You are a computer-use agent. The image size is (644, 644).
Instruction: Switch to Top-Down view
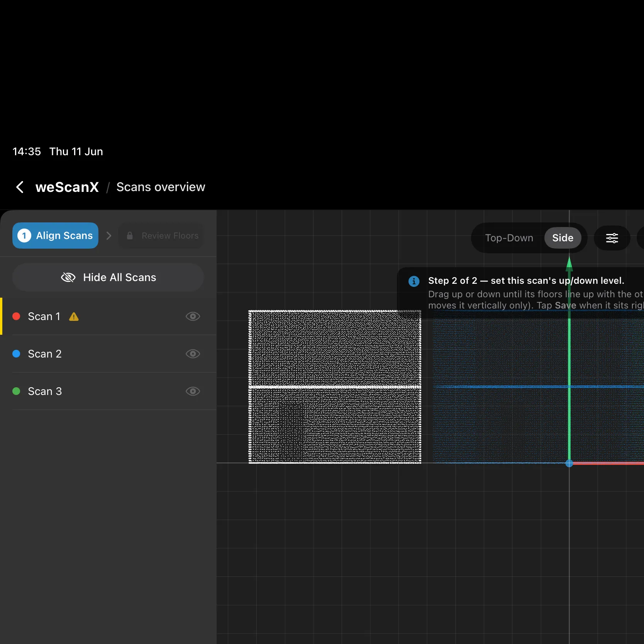(509, 238)
